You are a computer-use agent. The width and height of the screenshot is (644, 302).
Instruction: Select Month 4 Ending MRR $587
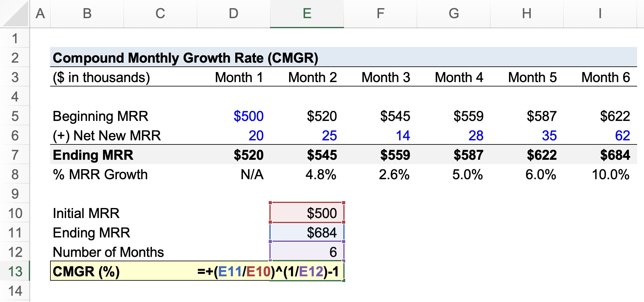[x=454, y=155]
